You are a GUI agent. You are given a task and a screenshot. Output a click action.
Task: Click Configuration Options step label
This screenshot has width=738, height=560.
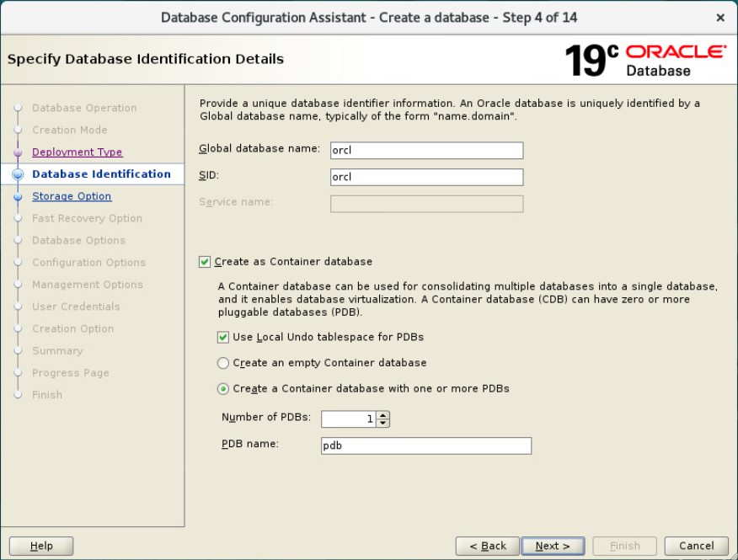tap(89, 263)
